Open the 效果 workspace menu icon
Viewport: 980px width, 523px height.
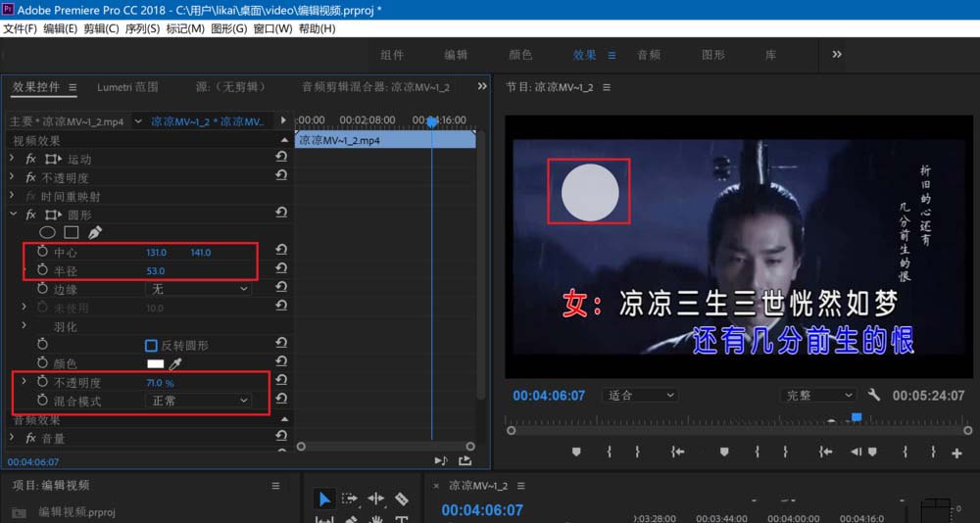coord(612,55)
